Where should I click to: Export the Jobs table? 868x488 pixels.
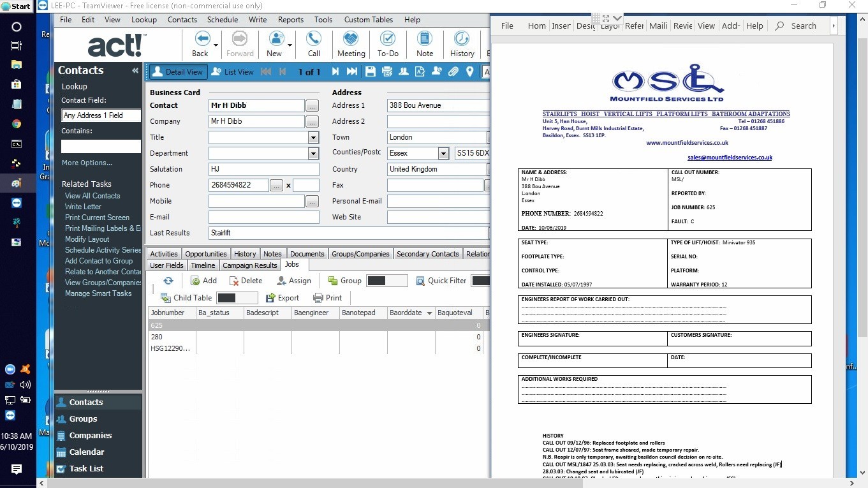[283, 298]
